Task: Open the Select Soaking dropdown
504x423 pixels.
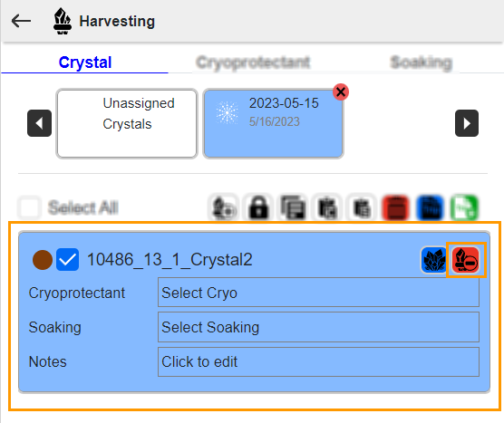Action: click(318, 327)
